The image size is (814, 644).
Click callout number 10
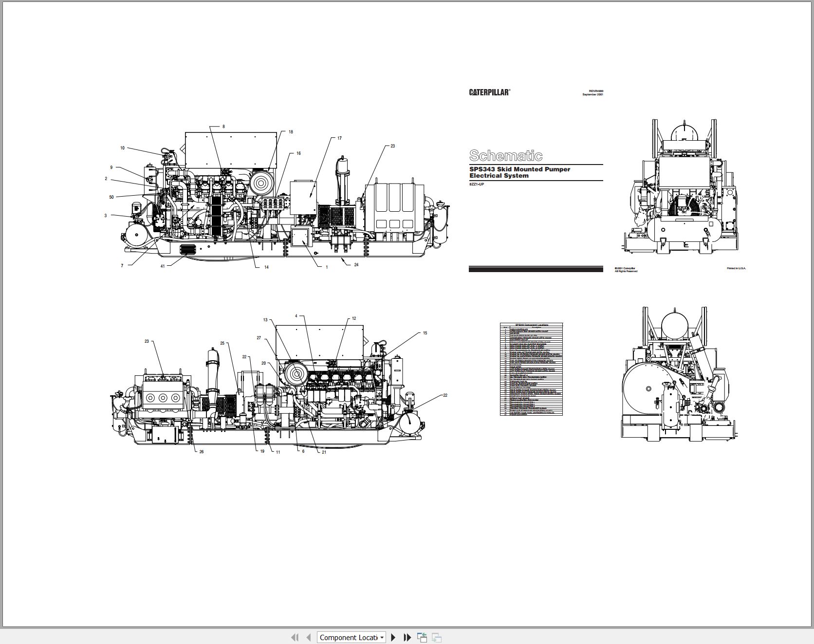click(x=123, y=148)
